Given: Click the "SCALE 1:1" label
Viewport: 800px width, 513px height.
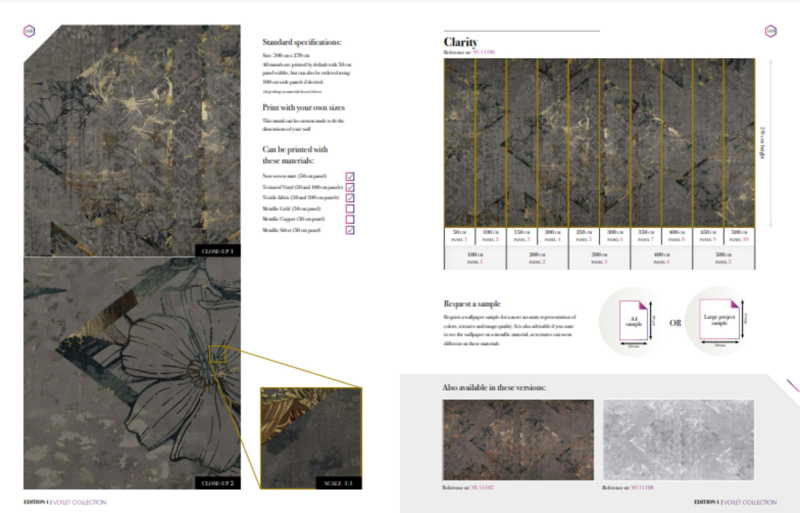Looking at the screenshot, I should click(x=338, y=483).
